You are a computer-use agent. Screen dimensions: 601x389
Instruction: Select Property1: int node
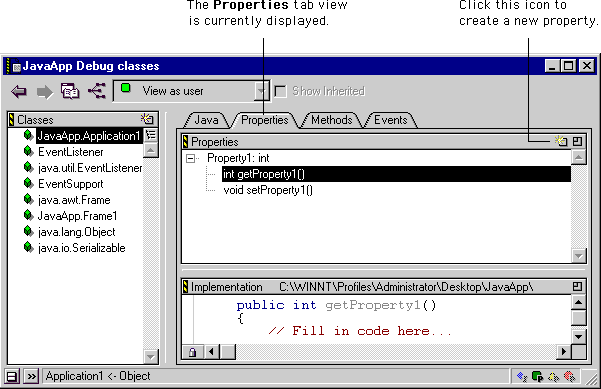238,158
